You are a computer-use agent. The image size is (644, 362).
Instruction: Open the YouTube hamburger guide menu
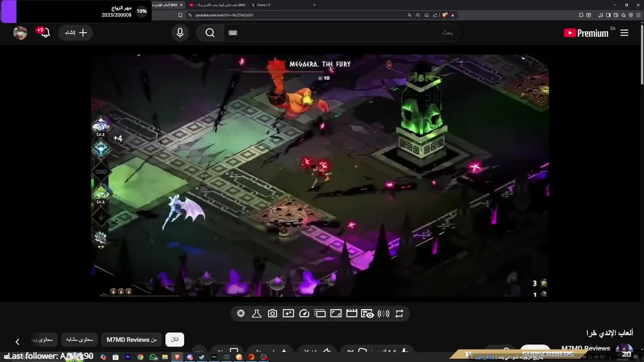[x=624, y=33]
